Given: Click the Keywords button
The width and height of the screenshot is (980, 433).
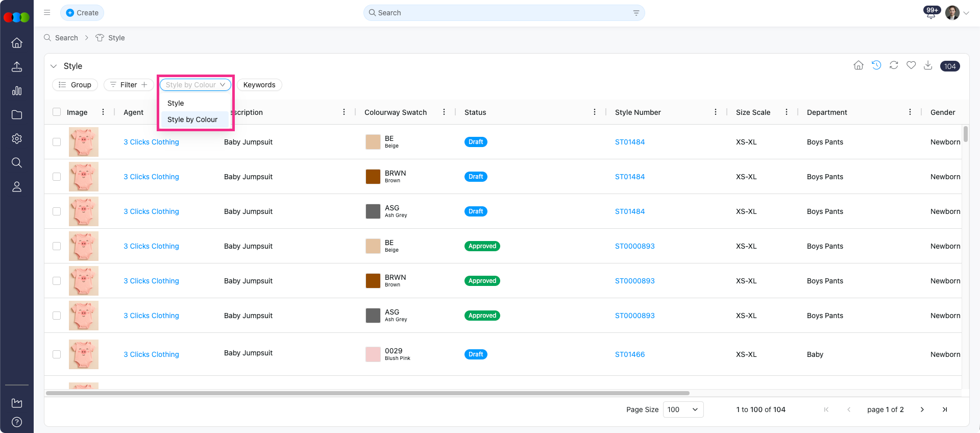Looking at the screenshot, I should click(x=259, y=85).
